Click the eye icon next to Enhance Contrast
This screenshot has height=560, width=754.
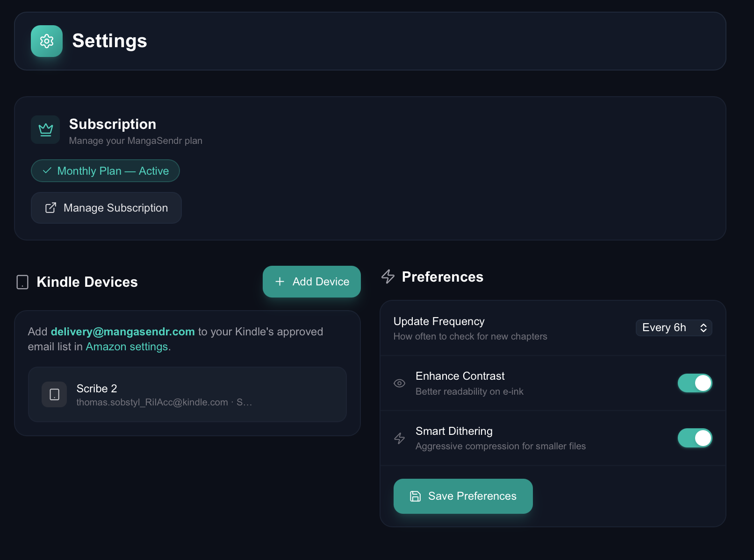click(x=399, y=383)
